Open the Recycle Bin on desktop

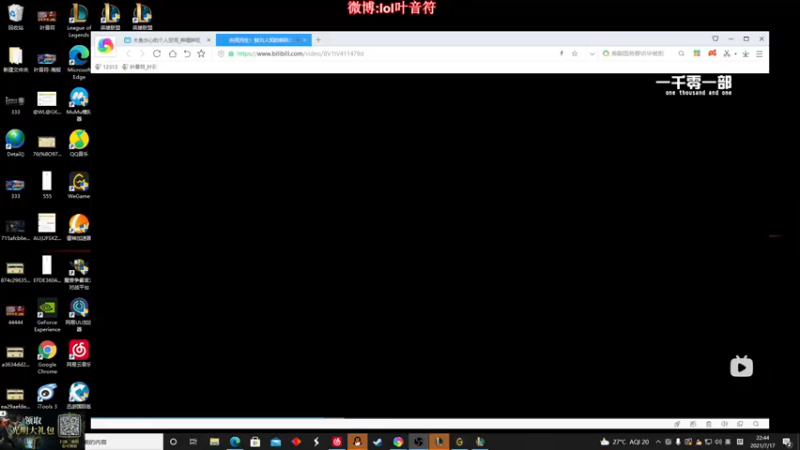coord(15,17)
